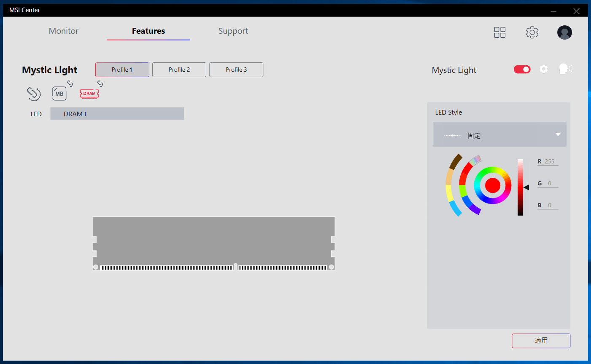Switch to the Features tab
The height and width of the screenshot is (364, 591).
click(x=148, y=31)
